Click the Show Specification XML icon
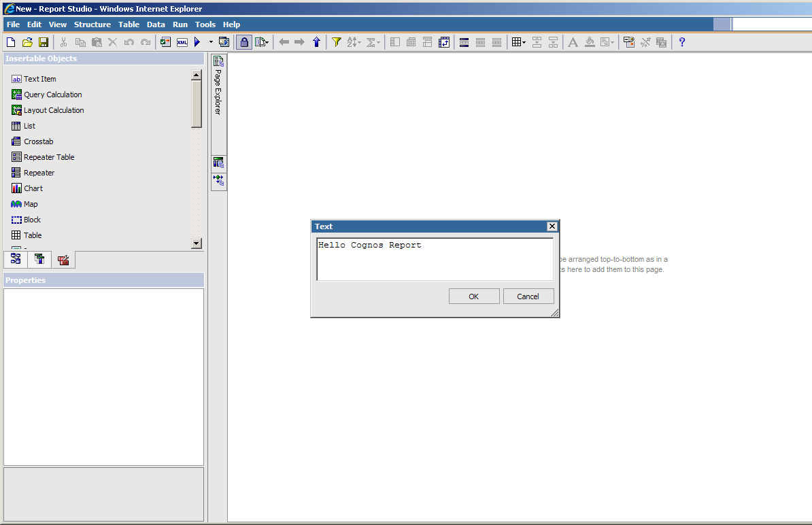The height and width of the screenshot is (525, 812). point(182,42)
